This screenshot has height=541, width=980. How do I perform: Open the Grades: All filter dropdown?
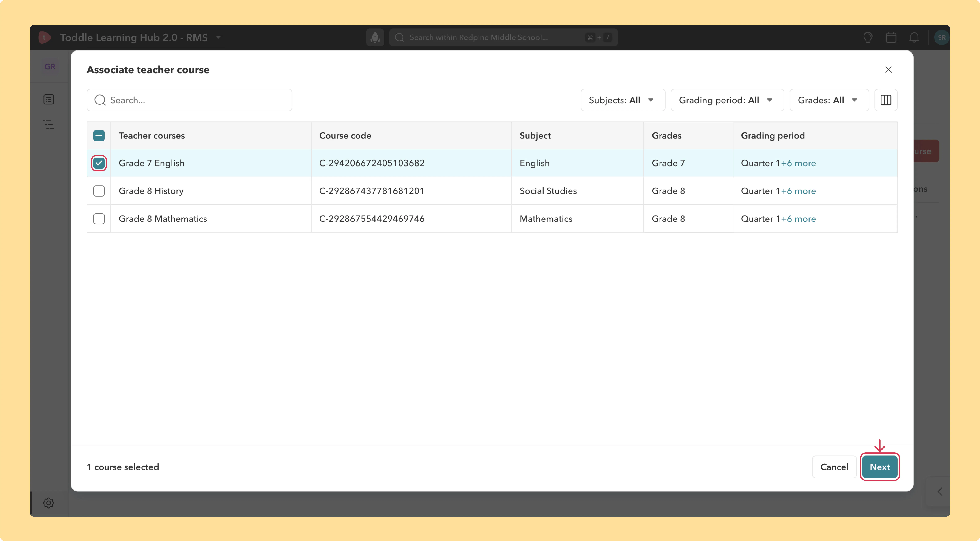click(x=829, y=100)
